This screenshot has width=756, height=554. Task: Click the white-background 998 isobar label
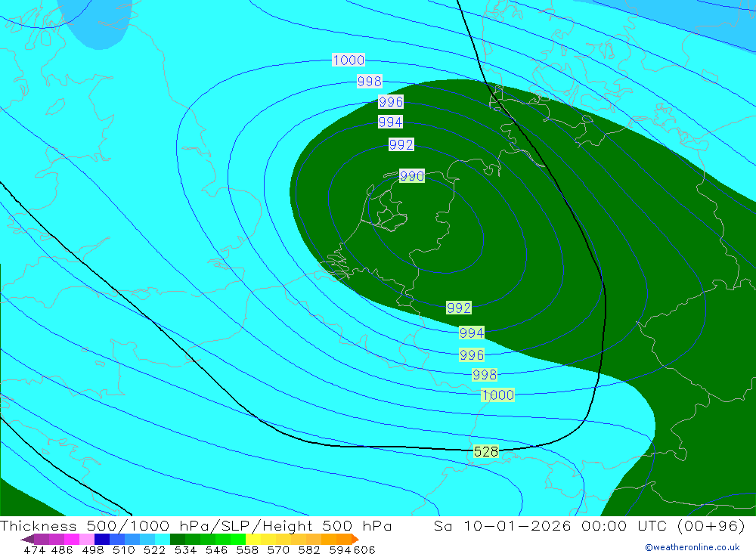370,81
